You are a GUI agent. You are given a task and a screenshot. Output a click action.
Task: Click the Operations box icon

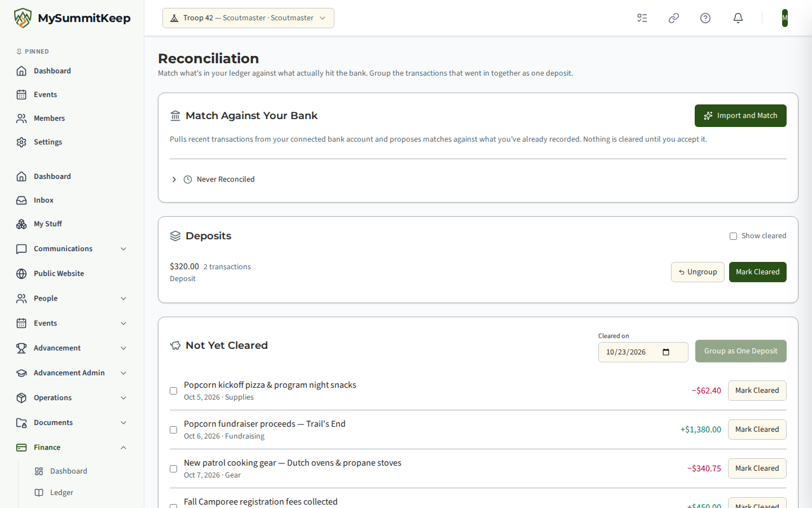21,397
